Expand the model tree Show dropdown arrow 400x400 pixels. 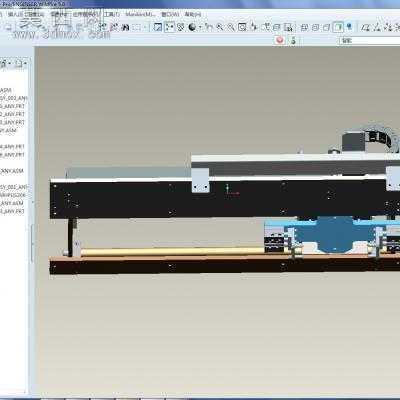(x=10, y=63)
